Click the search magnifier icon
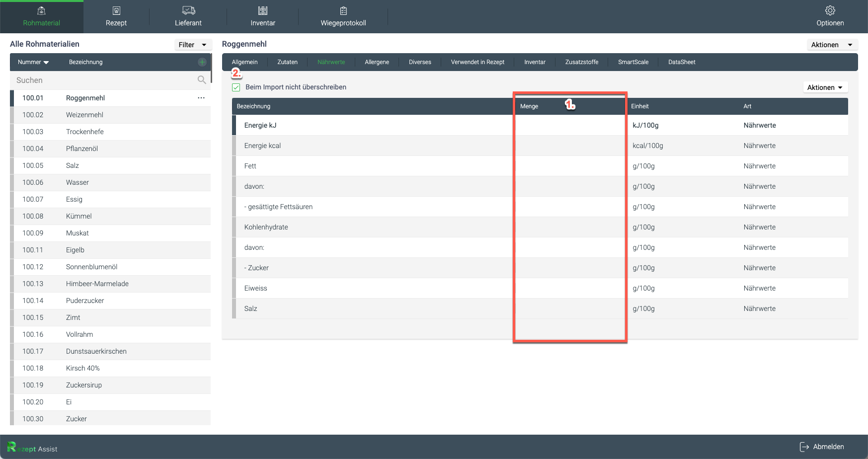The height and width of the screenshot is (459, 868). [x=202, y=80]
